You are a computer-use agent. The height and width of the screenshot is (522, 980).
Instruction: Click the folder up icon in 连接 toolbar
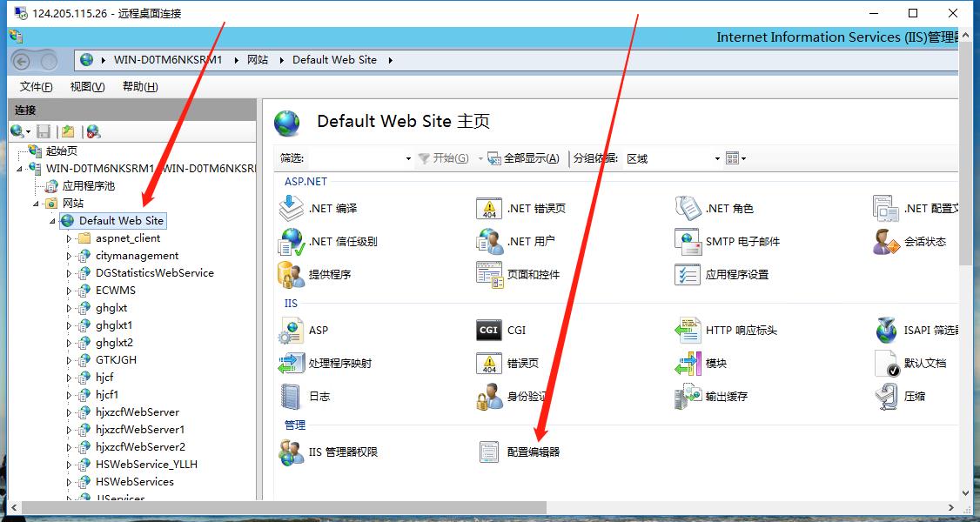68,131
